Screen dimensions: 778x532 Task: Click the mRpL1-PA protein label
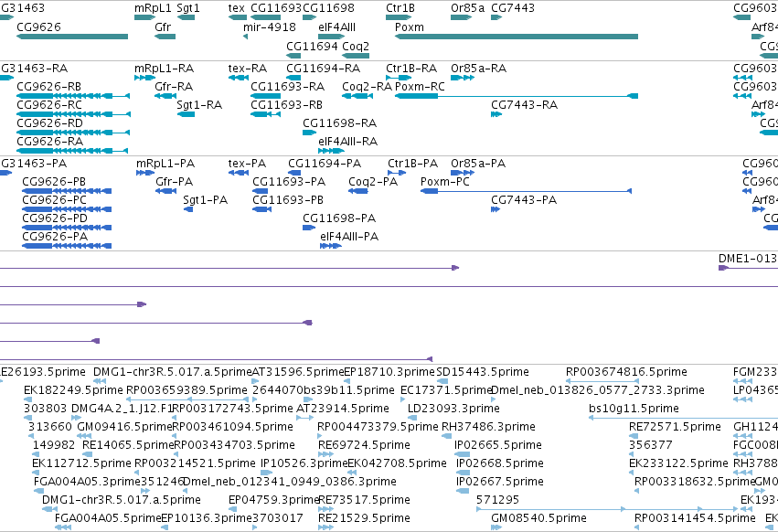(x=165, y=164)
